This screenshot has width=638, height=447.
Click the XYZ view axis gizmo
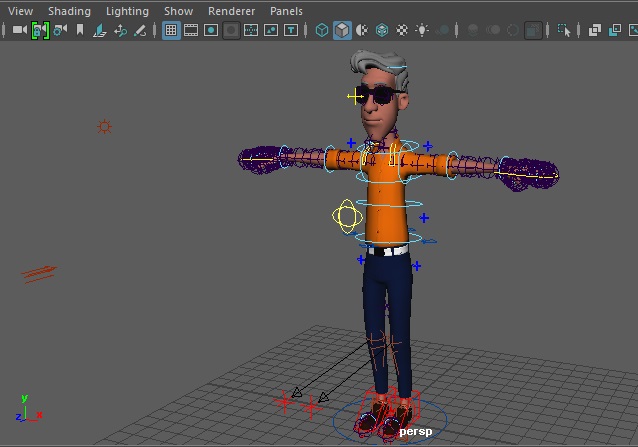[x=29, y=408]
